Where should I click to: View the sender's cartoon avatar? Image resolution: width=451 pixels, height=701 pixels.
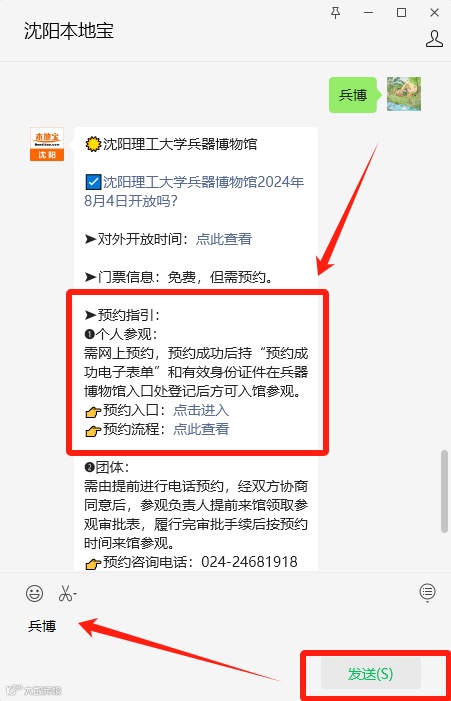tap(404, 94)
